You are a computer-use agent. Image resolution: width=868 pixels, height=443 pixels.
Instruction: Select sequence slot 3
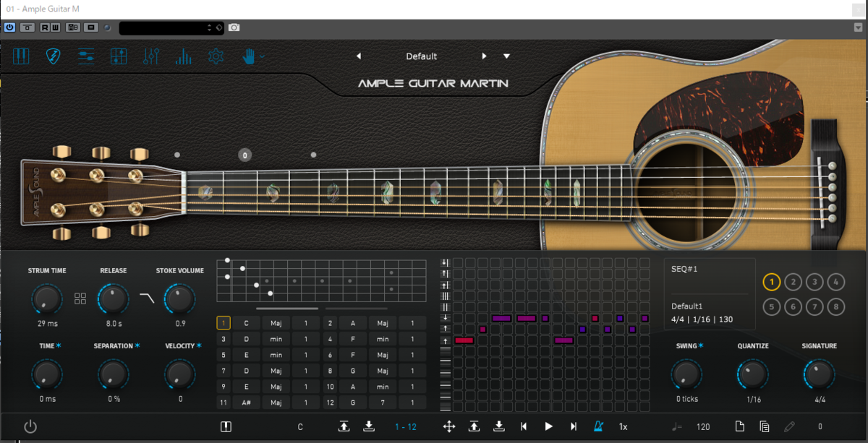(x=814, y=282)
